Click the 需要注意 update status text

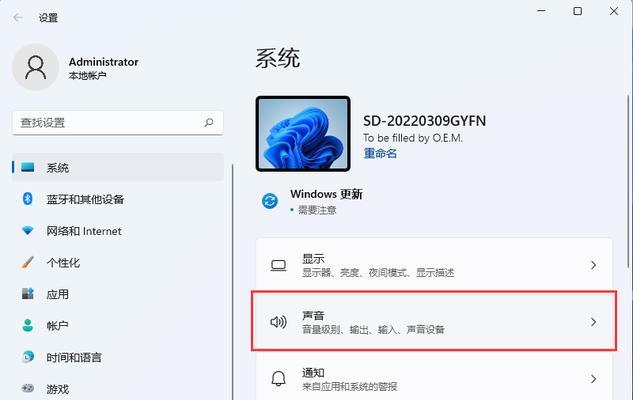coord(317,210)
